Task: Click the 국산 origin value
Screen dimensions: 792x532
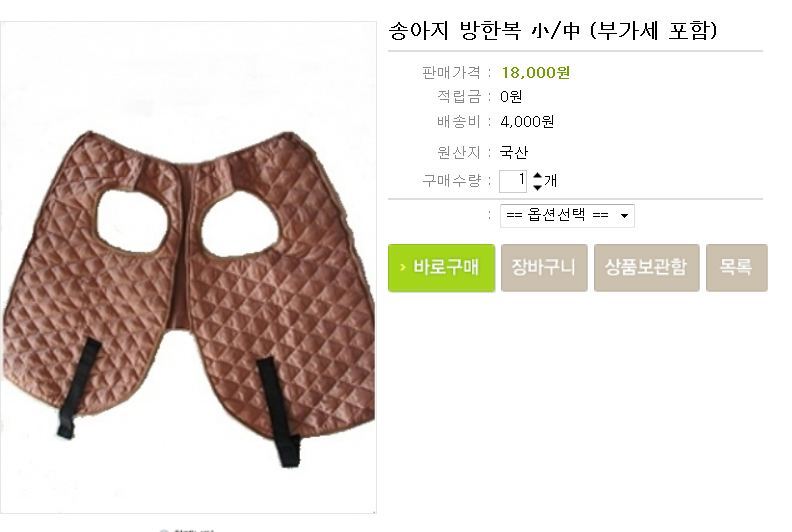Action: 514,152
